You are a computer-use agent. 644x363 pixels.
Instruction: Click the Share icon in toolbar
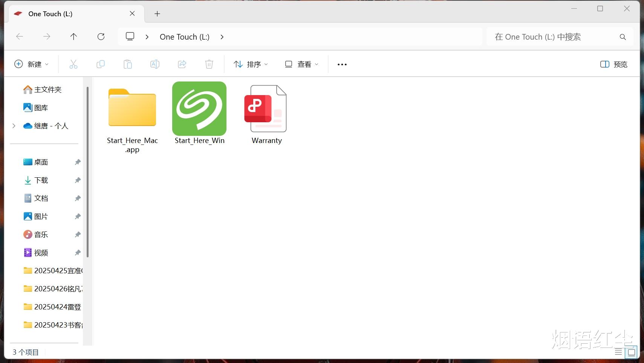(182, 64)
